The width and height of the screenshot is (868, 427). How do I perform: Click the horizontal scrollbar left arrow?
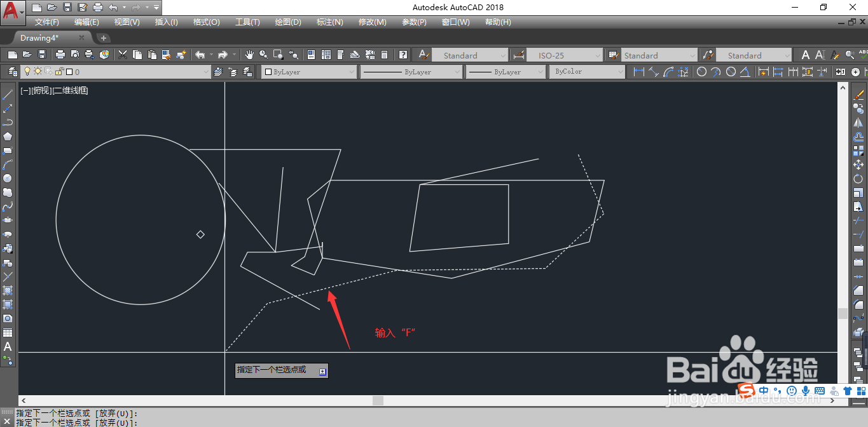pyautogui.click(x=24, y=400)
